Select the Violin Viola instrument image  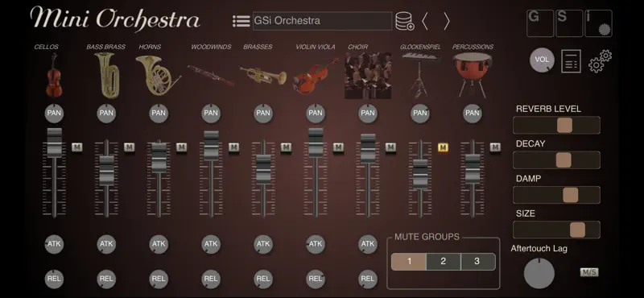316,75
